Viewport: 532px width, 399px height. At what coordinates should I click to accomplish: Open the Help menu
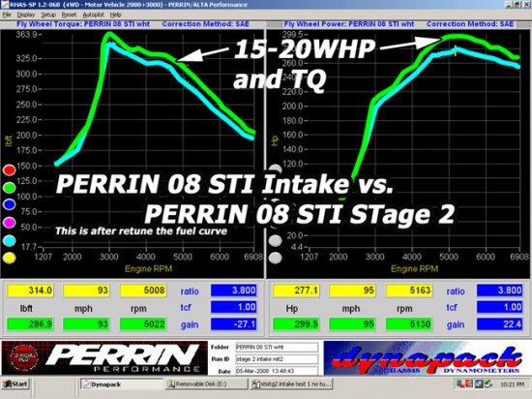coord(115,15)
